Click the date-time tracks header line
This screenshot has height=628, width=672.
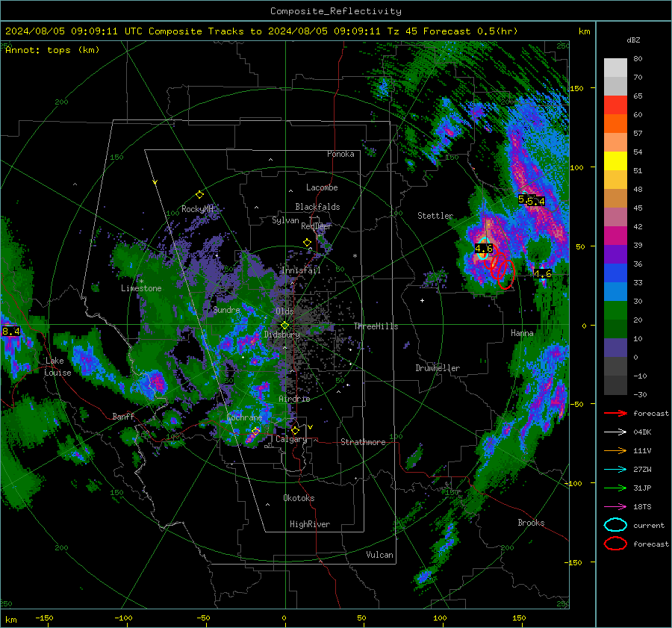[x=261, y=31]
